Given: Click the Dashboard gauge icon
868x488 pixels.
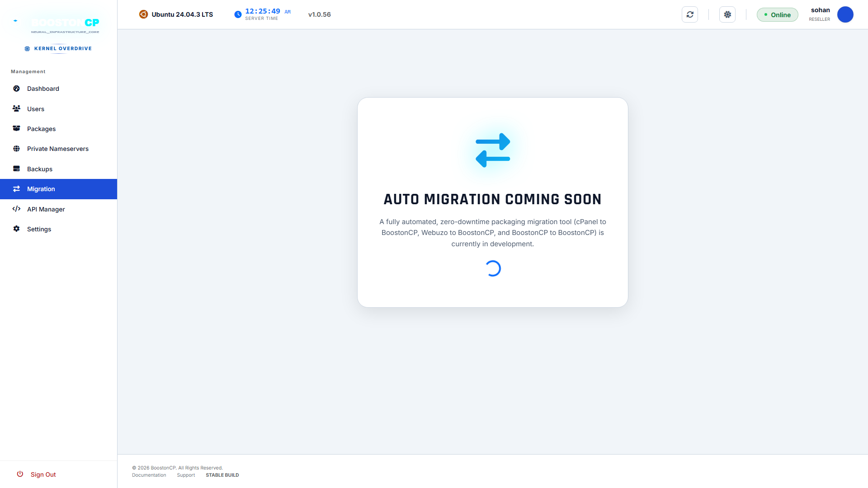Looking at the screenshot, I should coord(16,89).
